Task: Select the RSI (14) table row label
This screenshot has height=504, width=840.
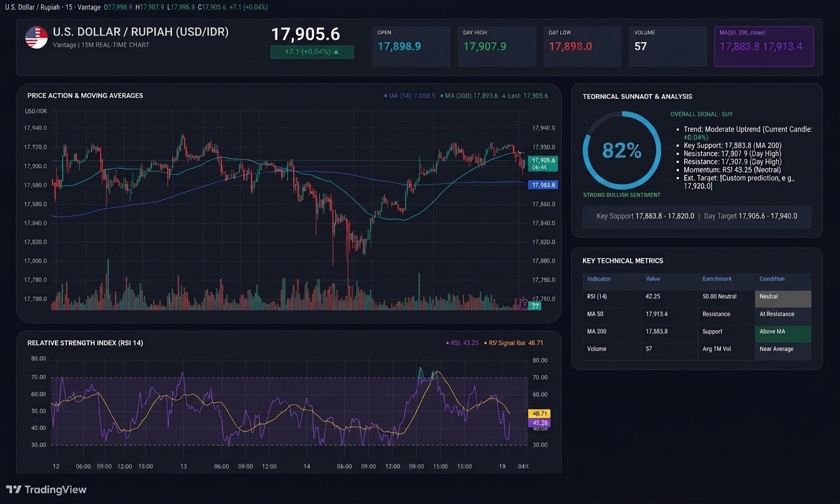Action: tap(597, 296)
